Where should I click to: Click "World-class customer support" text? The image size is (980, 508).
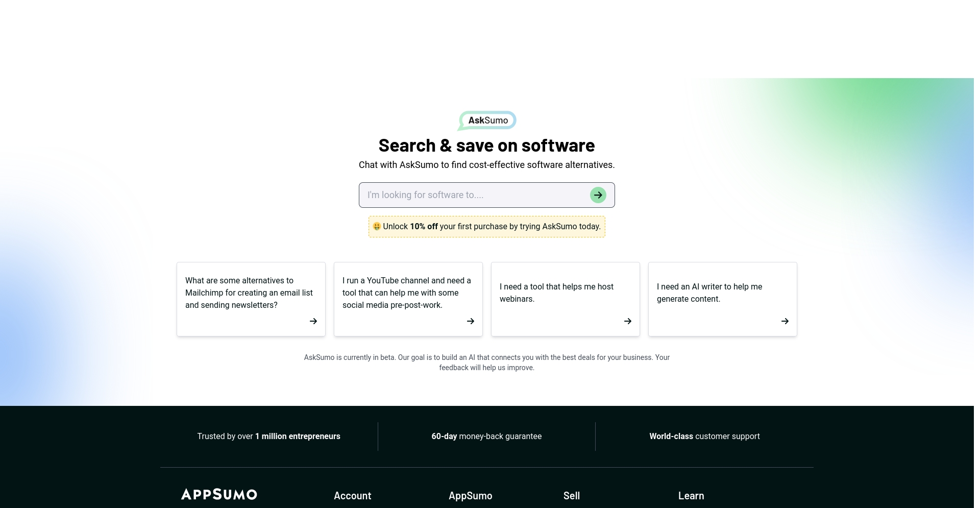704,437
